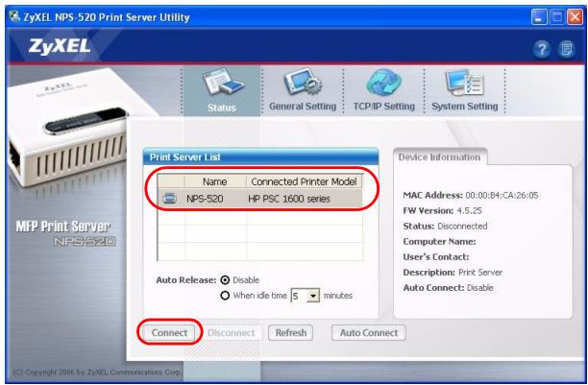The image size is (588, 385).
Task: Click the Status: Disconnected text
Action: click(445, 226)
